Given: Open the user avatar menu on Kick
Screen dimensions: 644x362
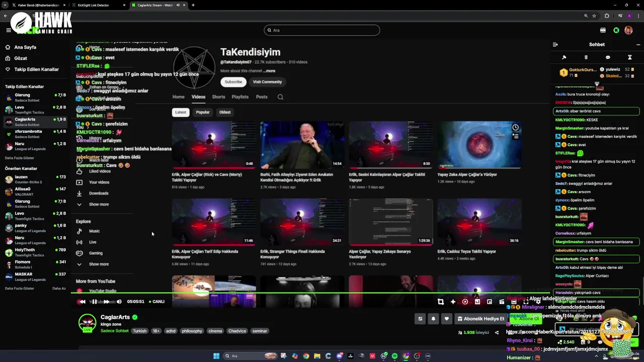Looking at the screenshot, I should click(x=628, y=30).
